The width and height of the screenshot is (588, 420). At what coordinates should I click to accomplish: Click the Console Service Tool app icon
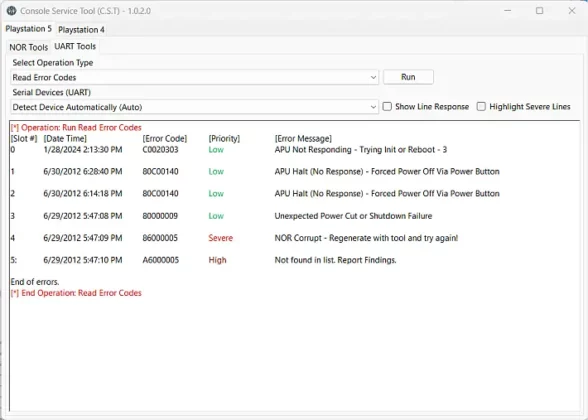[11, 10]
